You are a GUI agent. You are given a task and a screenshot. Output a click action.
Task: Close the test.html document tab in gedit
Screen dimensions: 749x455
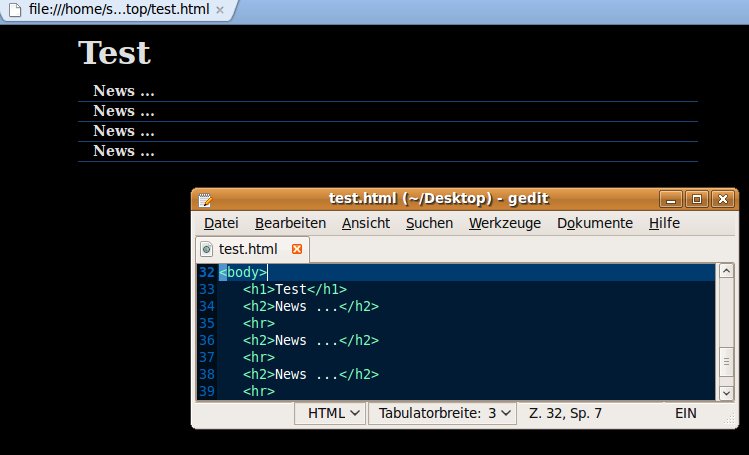297,249
